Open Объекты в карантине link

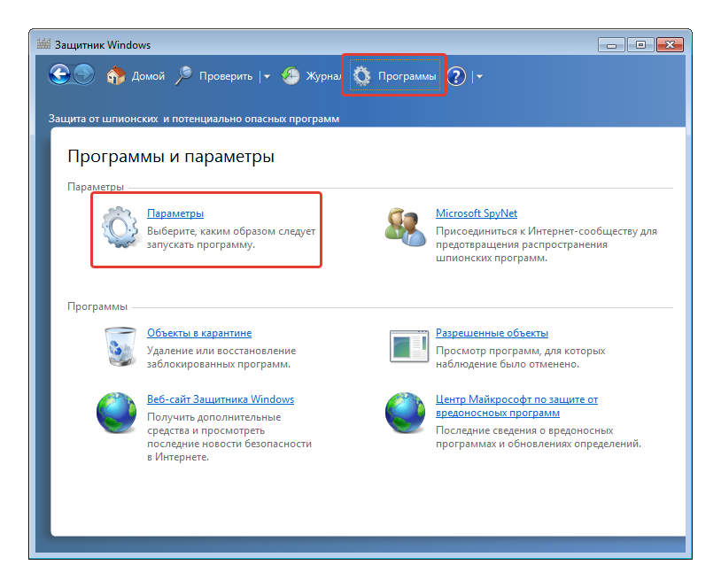click(199, 333)
